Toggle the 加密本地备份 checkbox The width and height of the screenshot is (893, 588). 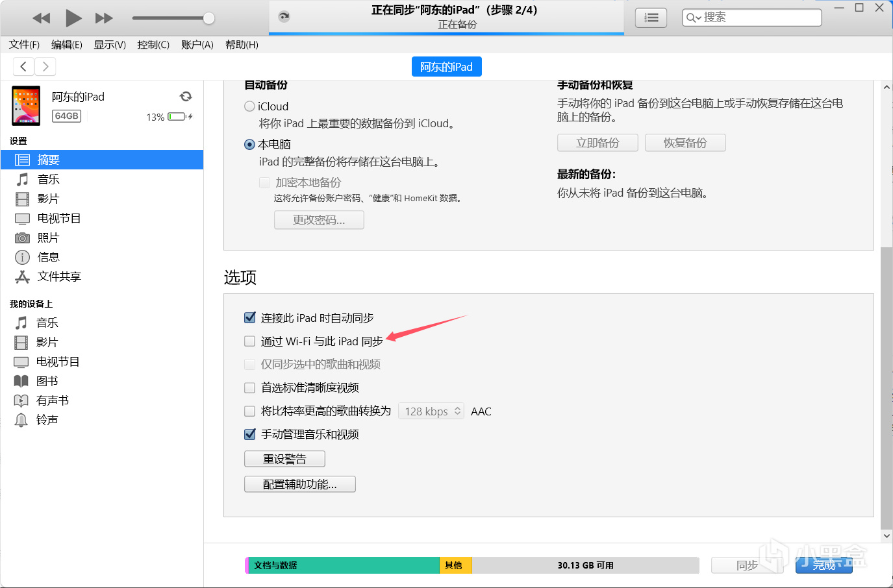264,183
